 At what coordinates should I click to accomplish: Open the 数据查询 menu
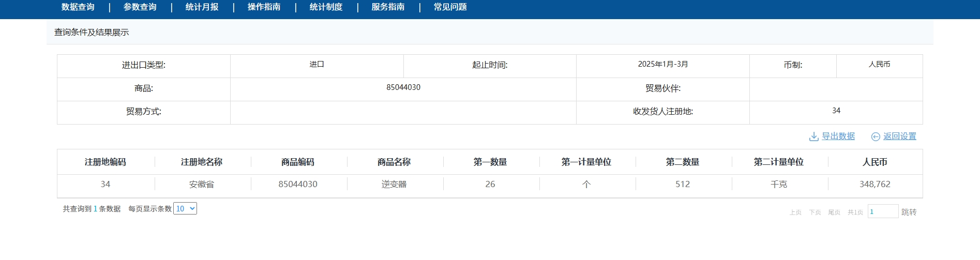[78, 7]
